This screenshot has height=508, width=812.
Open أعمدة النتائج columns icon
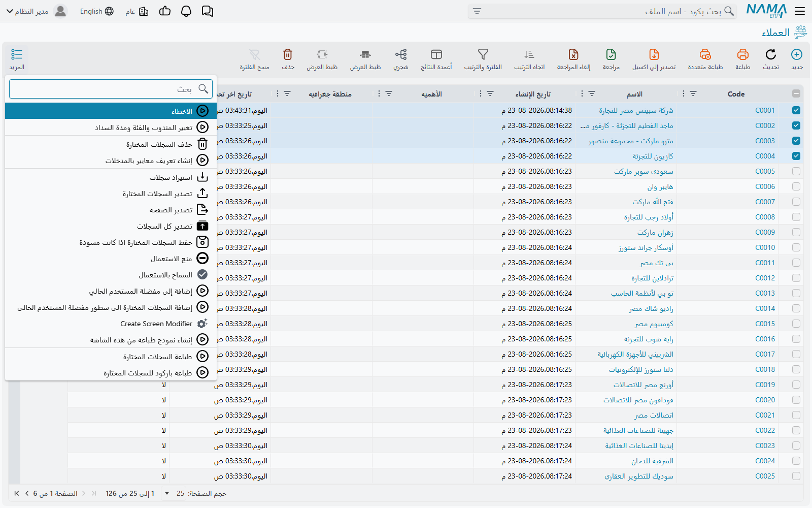pyautogui.click(x=436, y=54)
